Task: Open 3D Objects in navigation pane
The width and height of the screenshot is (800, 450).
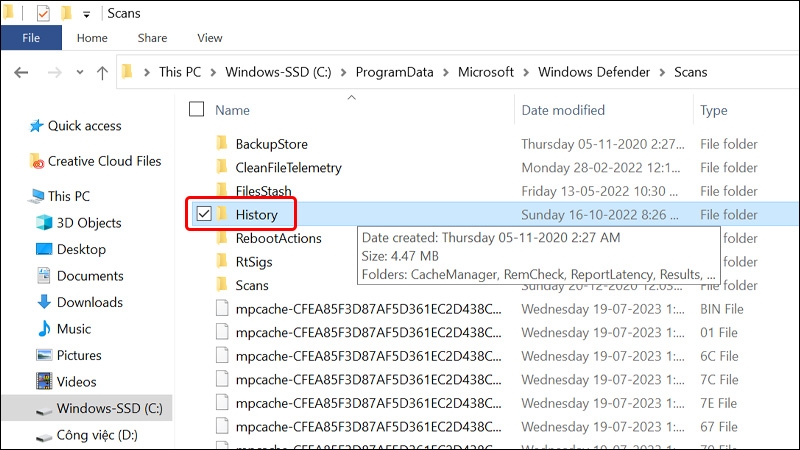Action: coord(89,223)
